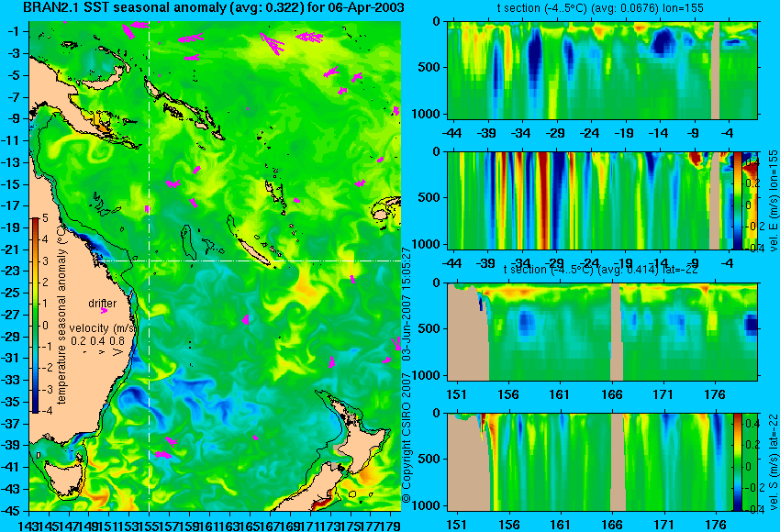The image size is (780, 532).
Task: Click the 'drifter' legend label
Action: click(x=103, y=303)
